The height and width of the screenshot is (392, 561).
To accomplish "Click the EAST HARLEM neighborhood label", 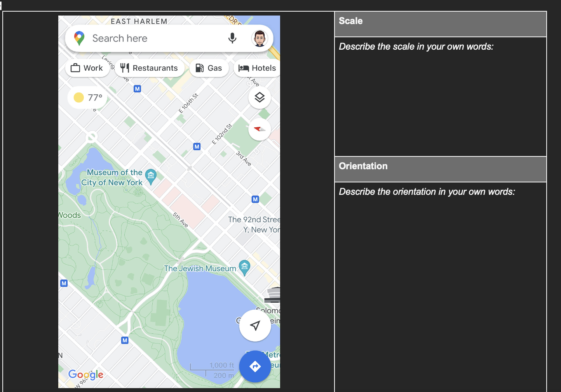I will [x=139, y=21].
